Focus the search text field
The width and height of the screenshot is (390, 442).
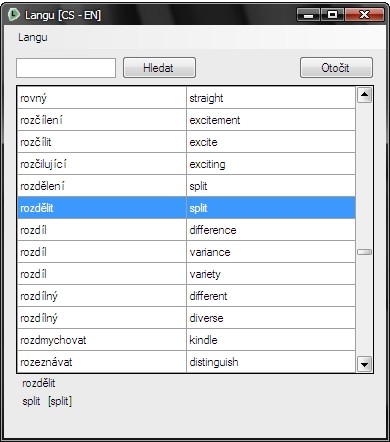tap(66, 68)
